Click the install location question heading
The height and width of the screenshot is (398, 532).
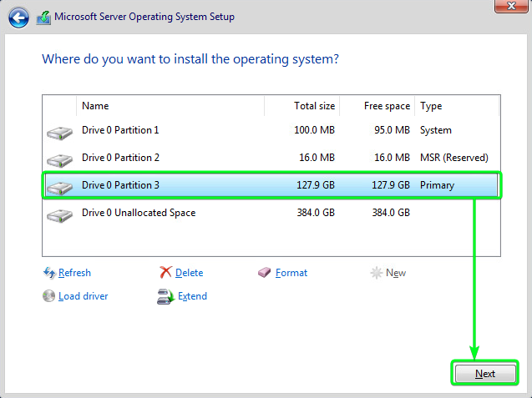pos(190,59)
